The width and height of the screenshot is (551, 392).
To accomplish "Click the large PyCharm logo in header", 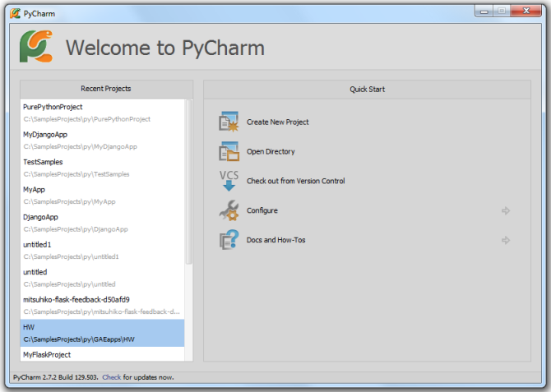I will pyautogui.click(x=36, y=47).
